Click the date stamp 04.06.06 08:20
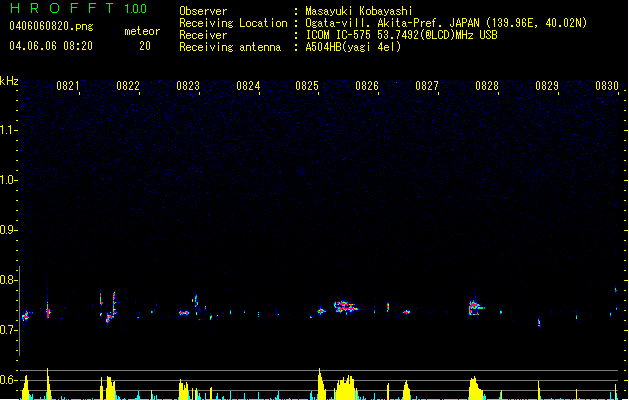629x400 pixels. pos(51,46)
